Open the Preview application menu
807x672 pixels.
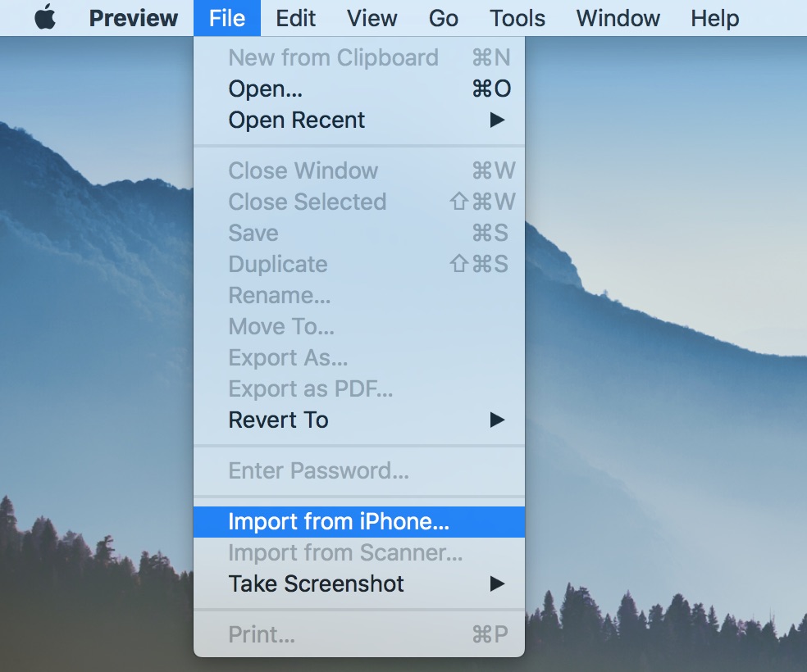pos(134,18)
